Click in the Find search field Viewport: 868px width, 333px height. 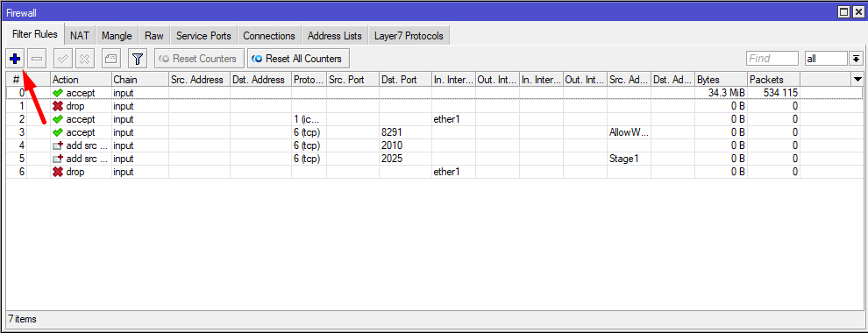click(x=772, y=58)
